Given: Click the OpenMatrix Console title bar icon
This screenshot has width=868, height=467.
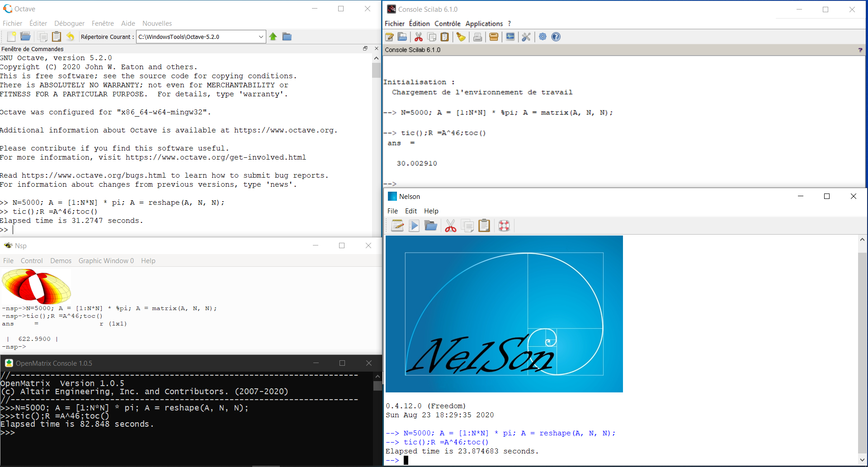Looking at the screenshot, I should 9,363.
